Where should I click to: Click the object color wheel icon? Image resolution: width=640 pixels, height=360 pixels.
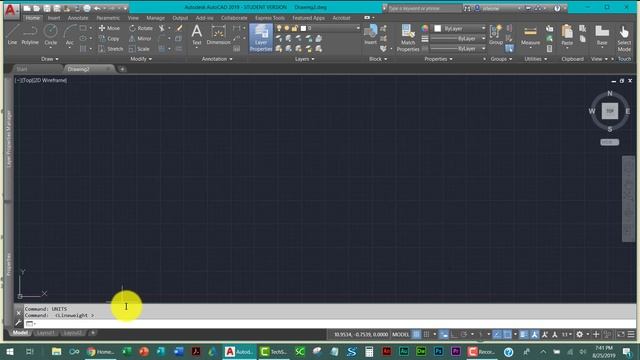pos(425,28)
